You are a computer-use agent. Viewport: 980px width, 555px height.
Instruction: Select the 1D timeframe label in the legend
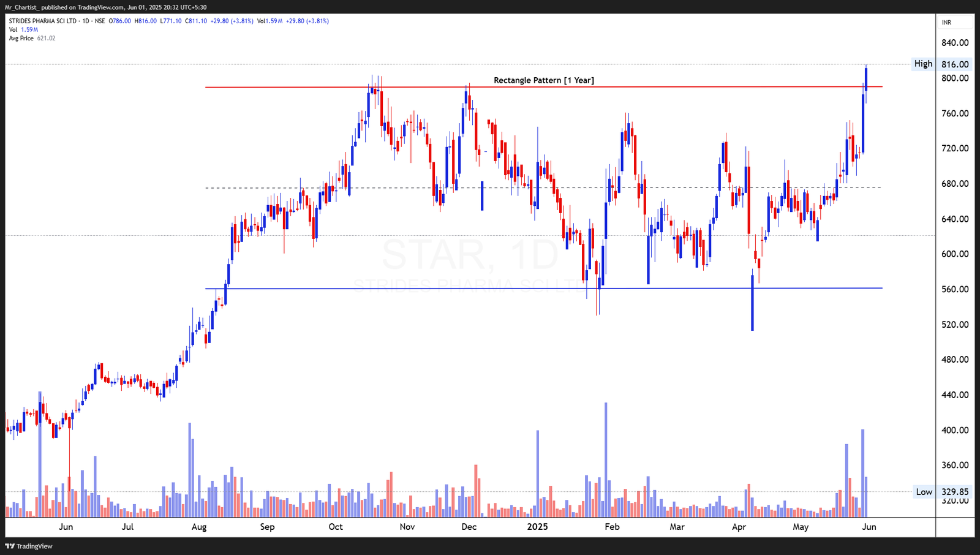point(86,20)
